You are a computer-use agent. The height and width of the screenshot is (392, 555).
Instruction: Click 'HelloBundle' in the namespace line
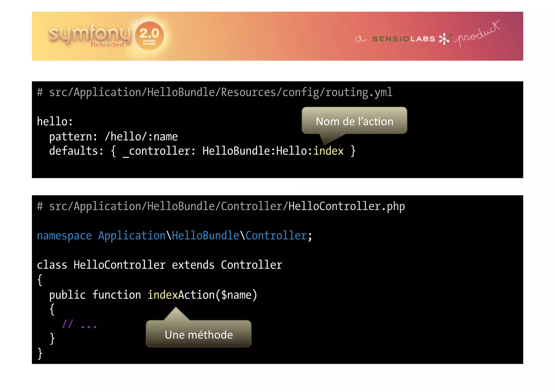205,236
